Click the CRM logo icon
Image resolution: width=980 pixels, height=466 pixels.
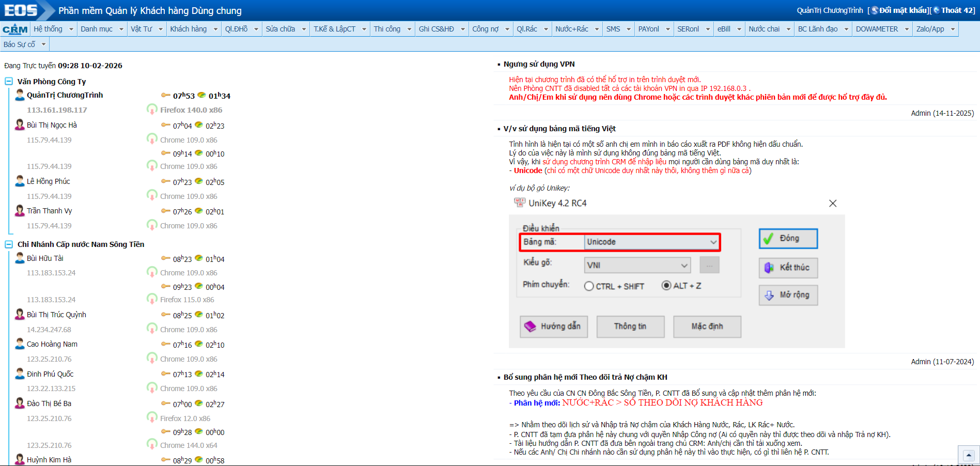pos(15,29)
